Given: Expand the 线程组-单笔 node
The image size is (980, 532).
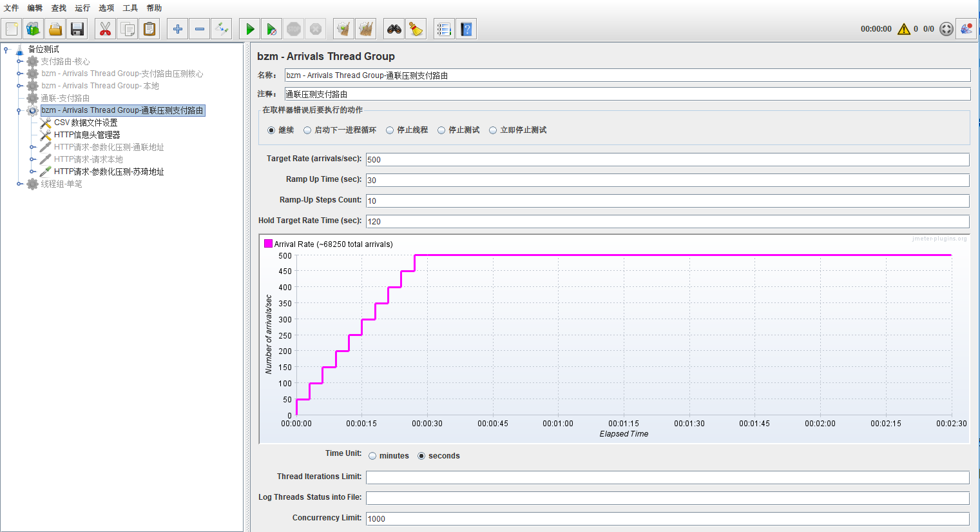Looking at the screenshot, I should pos(19,184).
